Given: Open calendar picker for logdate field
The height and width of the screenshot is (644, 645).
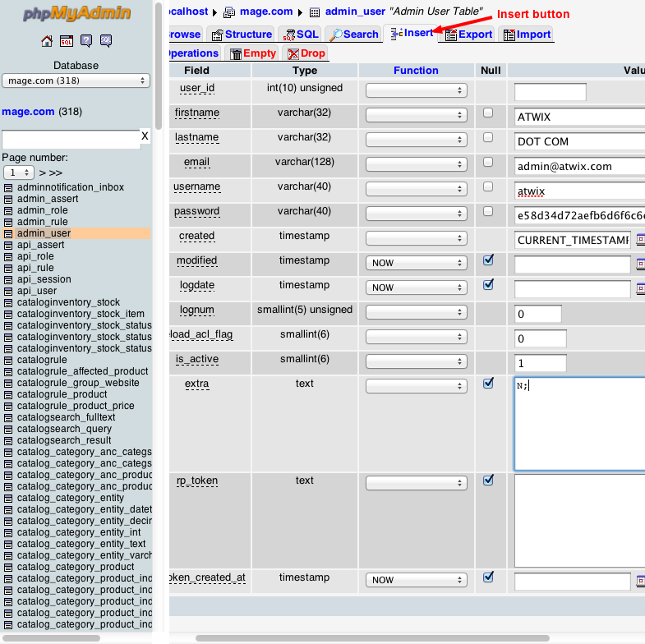Looking at the screenshot, I should coord(640,288).
